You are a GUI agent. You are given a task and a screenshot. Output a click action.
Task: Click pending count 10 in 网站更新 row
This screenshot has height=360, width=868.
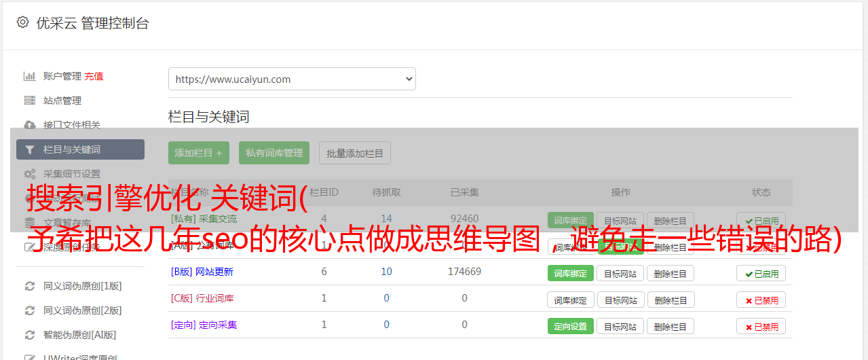386,272
